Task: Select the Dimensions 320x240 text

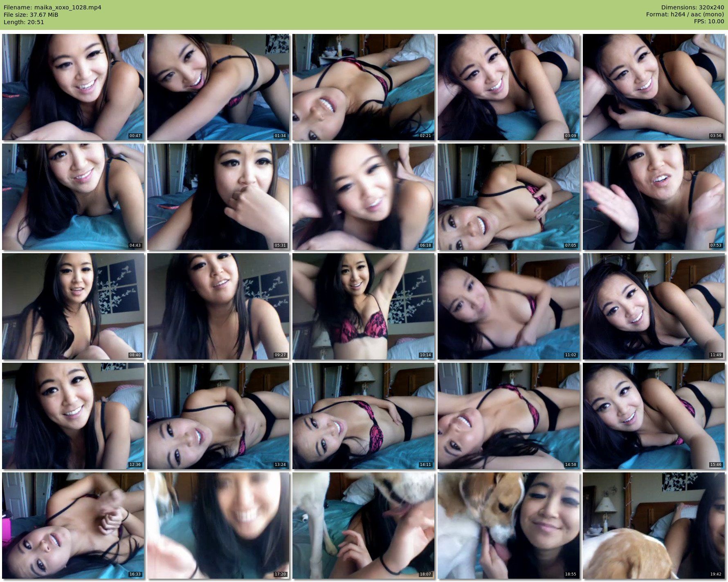Action: click(x=692, y=7)
